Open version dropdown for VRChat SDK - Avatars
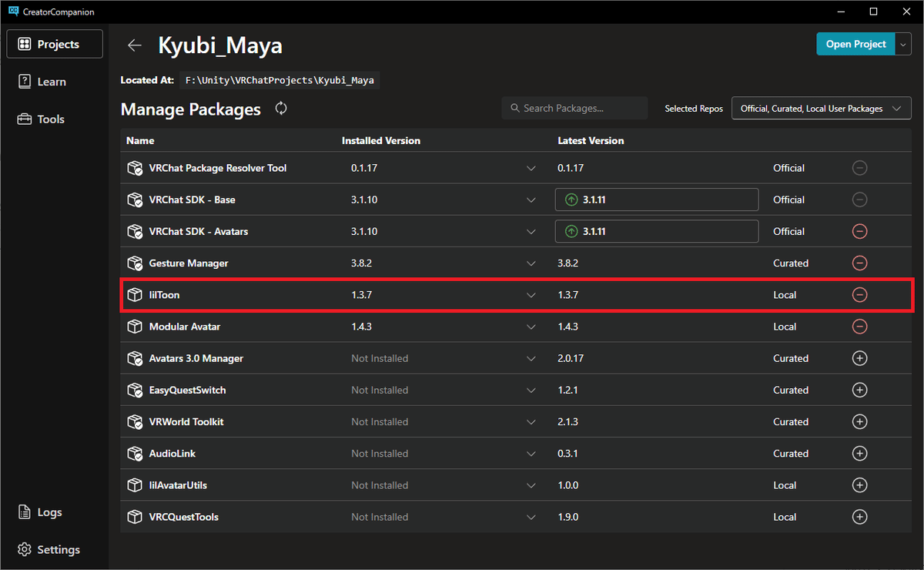This screenshot has width=924, height=570. coord(531,231)
